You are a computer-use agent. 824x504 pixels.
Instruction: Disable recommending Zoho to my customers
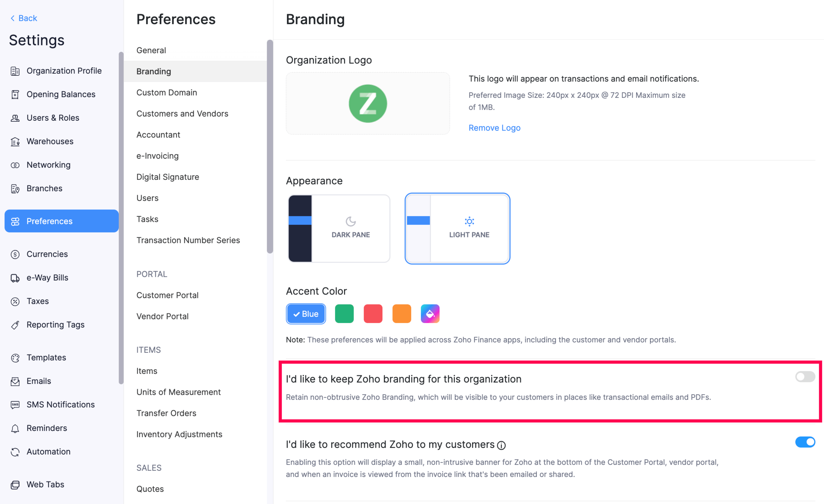pyautogui.click(x=805, y=442)
